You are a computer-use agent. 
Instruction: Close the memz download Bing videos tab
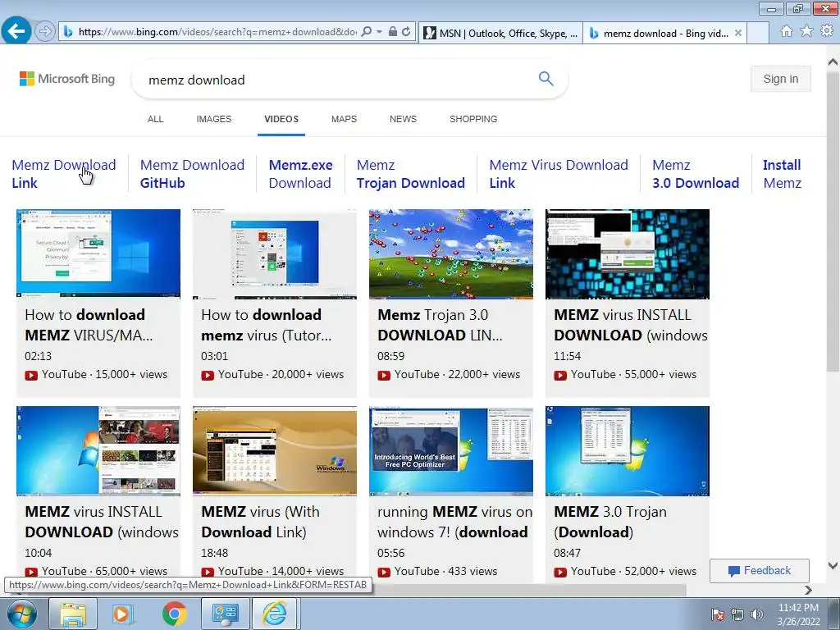tap(738, 33)
